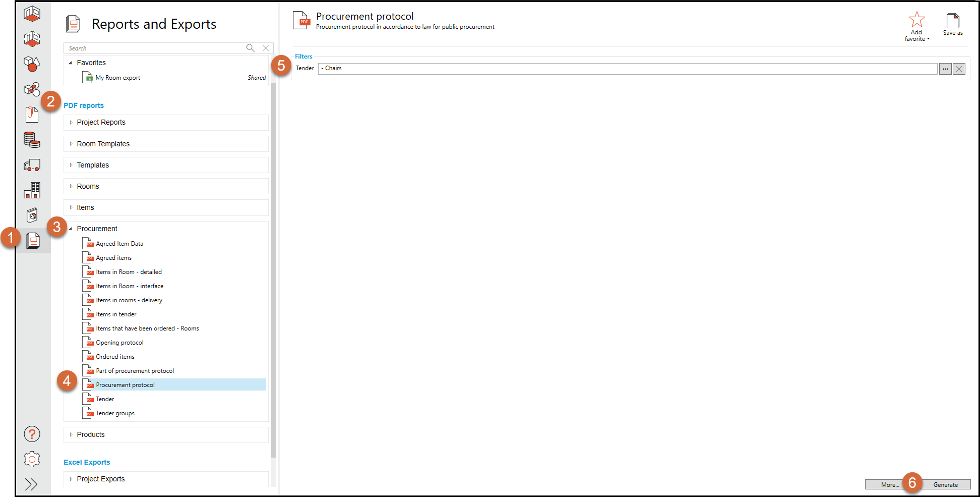This screenshot has width=980, height=497.
Task: Remove the Chairs tender filter using X
Action: pos(959,68)
